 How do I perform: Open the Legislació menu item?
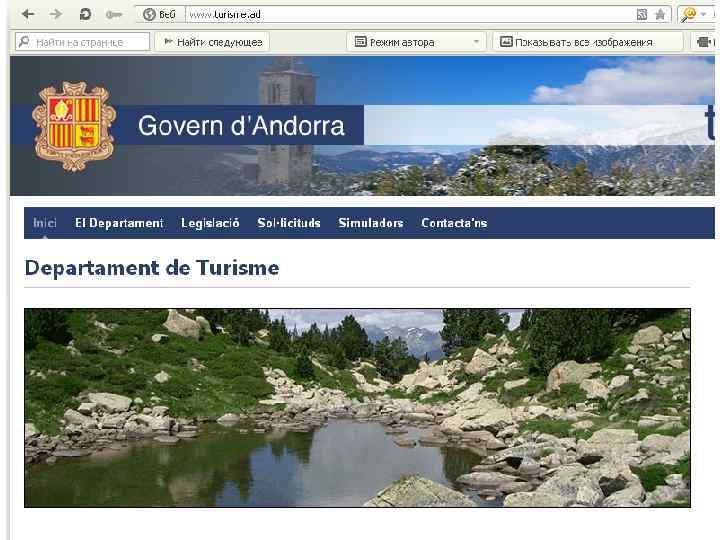point(210,223)
